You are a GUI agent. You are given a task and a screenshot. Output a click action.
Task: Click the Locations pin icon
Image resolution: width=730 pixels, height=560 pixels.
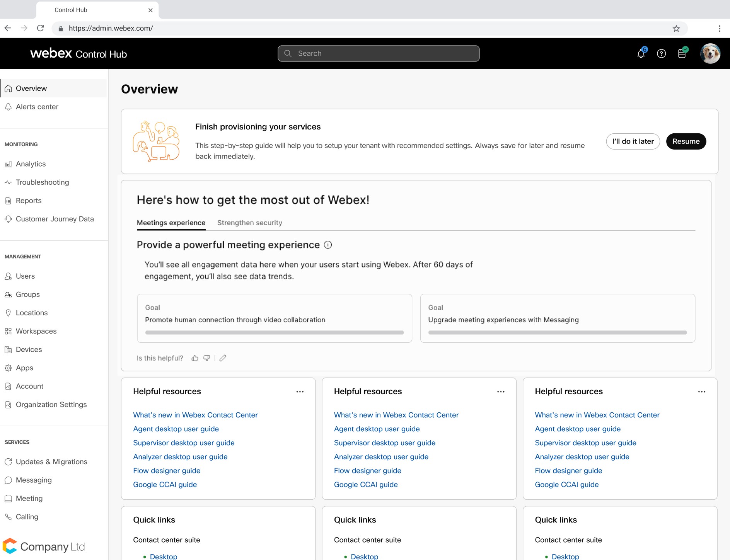8,313
